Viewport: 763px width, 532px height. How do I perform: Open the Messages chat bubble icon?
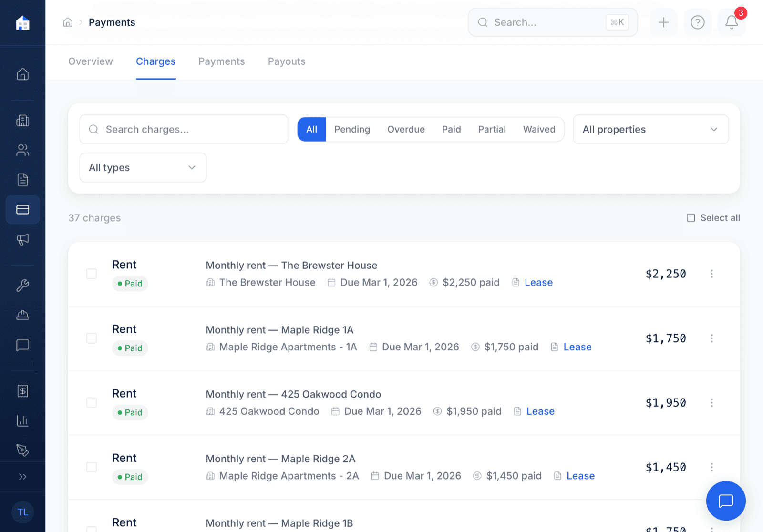coord(22,345)
